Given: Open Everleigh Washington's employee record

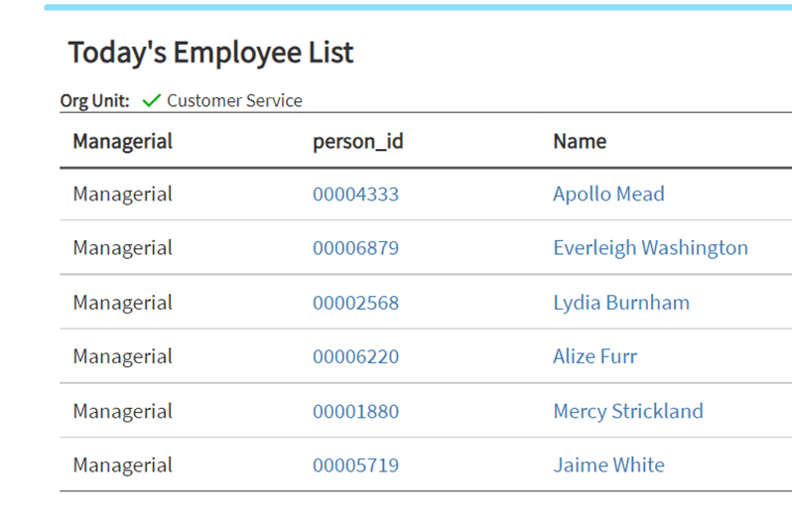Looking at the screenshot, I should 650,248.
